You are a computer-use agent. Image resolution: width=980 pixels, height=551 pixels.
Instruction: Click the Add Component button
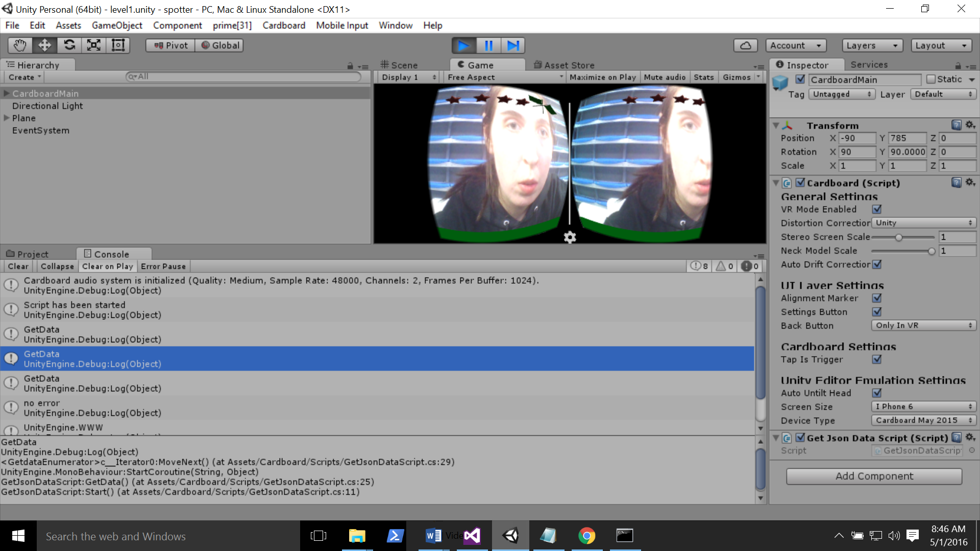pos(874,476)
